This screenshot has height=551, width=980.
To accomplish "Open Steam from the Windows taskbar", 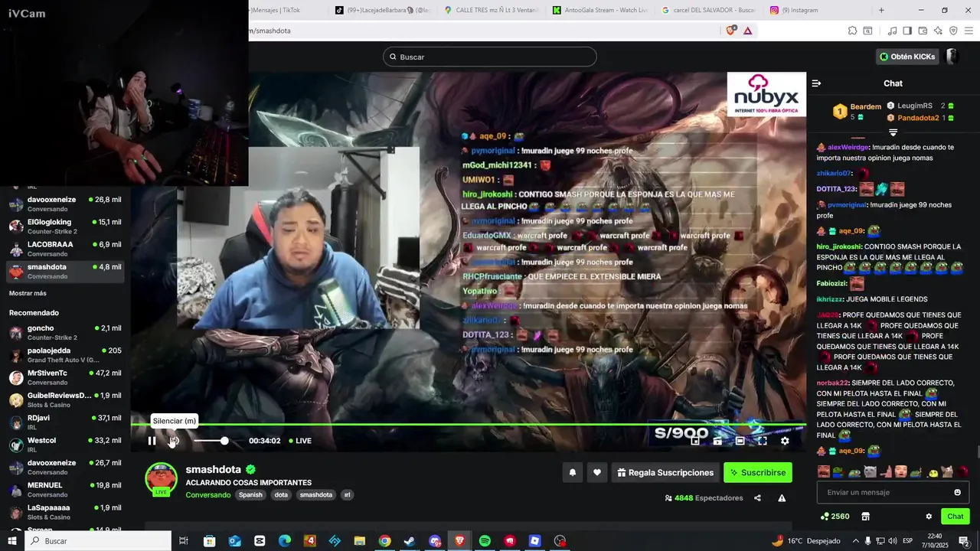I will pos(410,541).
